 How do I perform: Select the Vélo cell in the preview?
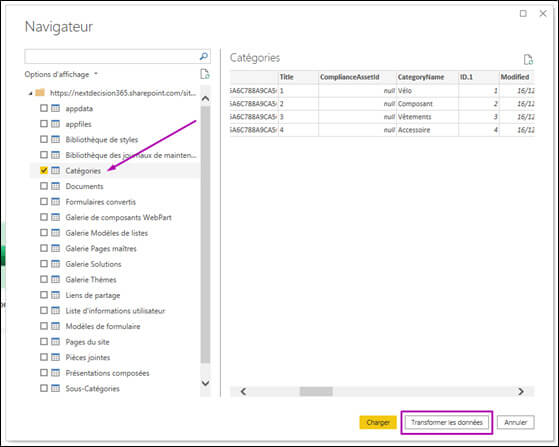coord(427,91)
